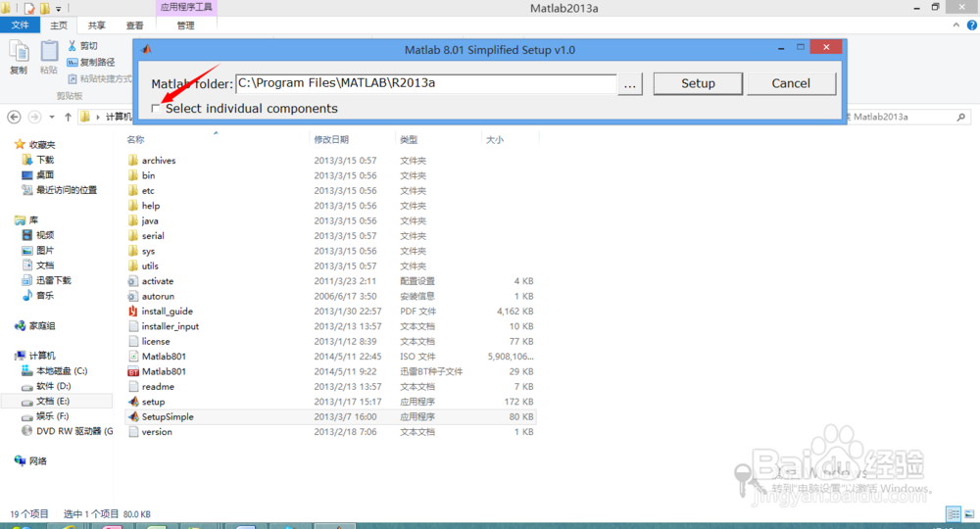980x529 pixels.
Task: Tick Select individual components checkbox
Action: (156, 109)
